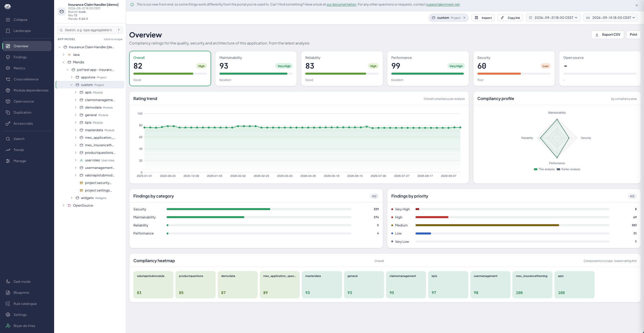Go to the Overview page

click(x=27, y=46)
